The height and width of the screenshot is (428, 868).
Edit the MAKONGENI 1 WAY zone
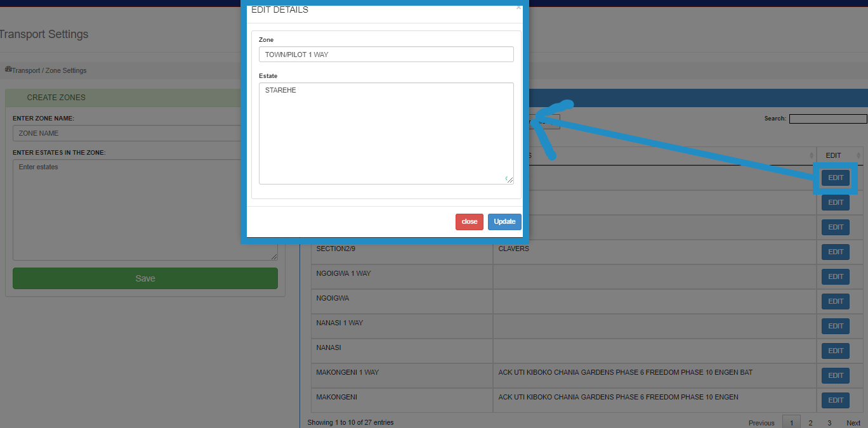[x=835, y=376]
